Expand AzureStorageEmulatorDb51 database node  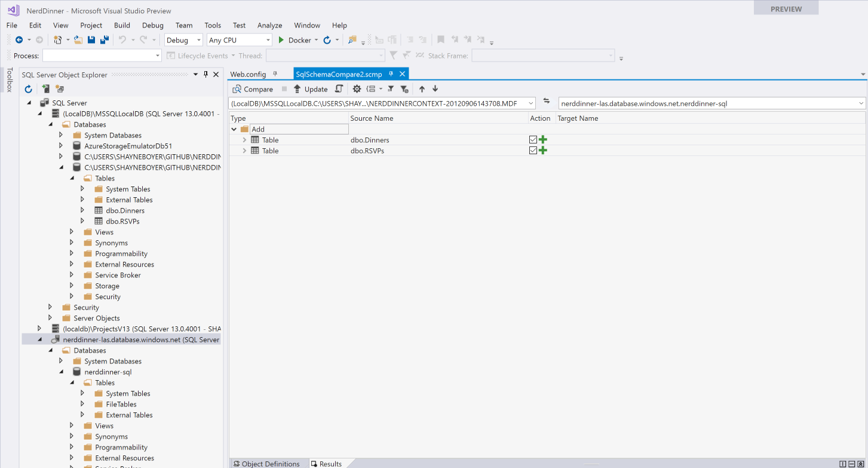click(x=61, y=146)
